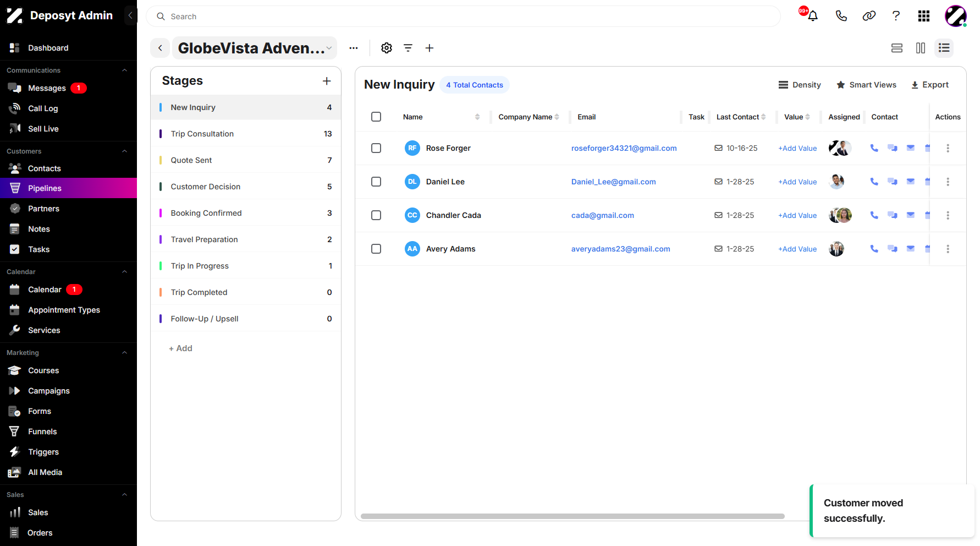Viewport: 980px width, 546px height.
Task: Collapse the Sales sidebar section
Action: coord(124,495)
